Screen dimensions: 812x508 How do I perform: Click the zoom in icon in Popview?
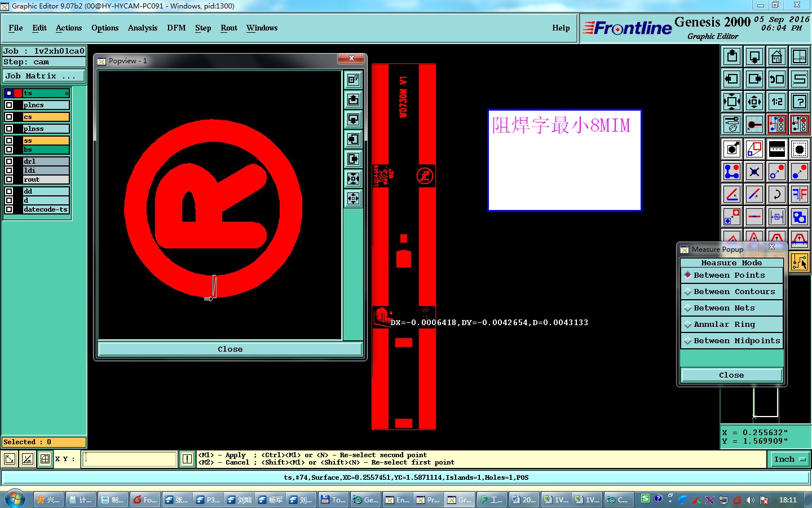354,179
